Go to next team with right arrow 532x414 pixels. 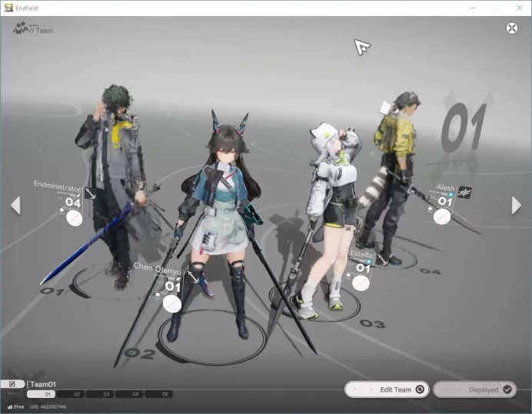pos(516,205)
